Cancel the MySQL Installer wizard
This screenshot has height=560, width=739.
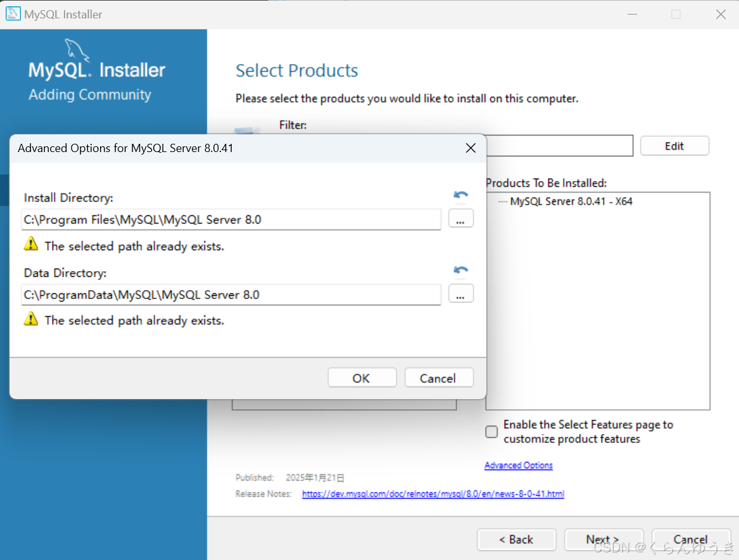click(691, 539)
